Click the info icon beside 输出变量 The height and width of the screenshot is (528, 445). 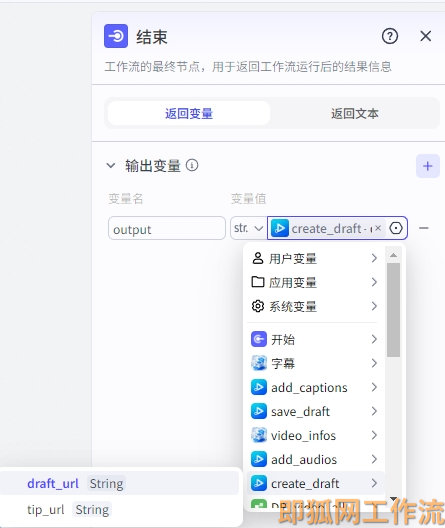(x=192, y=165)
